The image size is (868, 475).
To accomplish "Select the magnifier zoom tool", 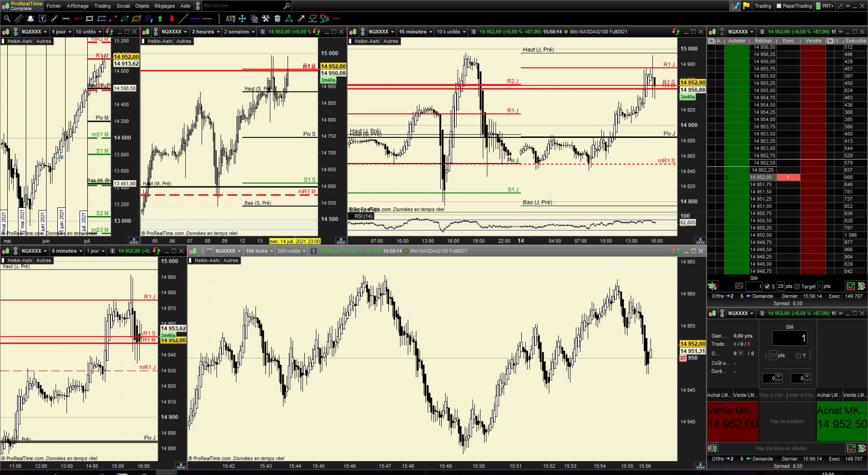I will (x=7, y=19).
